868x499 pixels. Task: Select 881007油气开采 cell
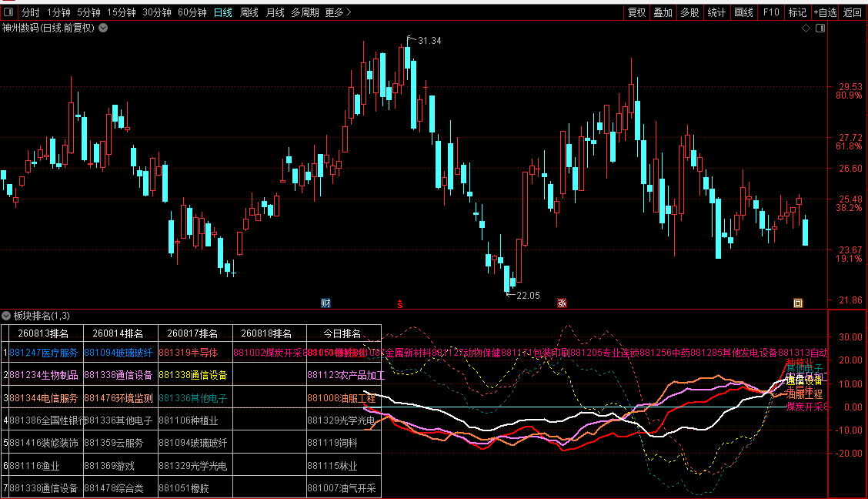tap(342, 488)
